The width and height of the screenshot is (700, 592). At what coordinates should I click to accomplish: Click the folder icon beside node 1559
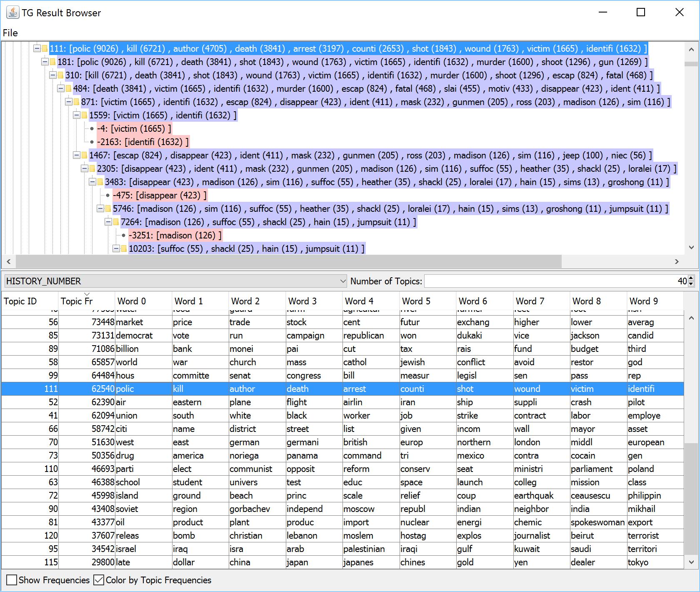[85, 115]
